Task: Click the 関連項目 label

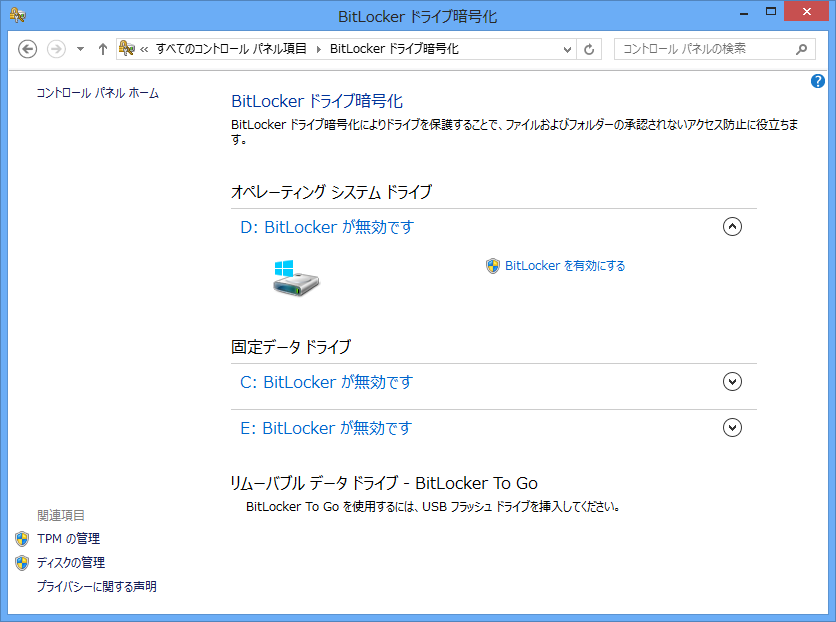Action: click(x=61, y=515)
